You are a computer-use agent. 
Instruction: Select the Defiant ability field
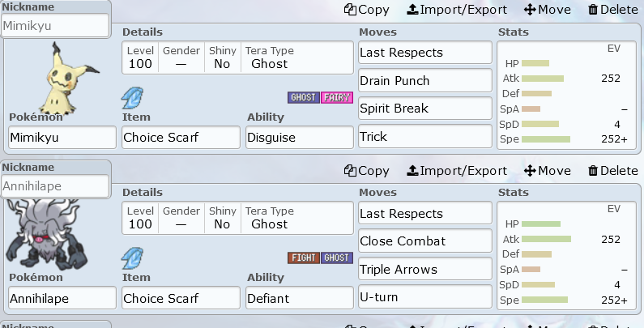300,298
